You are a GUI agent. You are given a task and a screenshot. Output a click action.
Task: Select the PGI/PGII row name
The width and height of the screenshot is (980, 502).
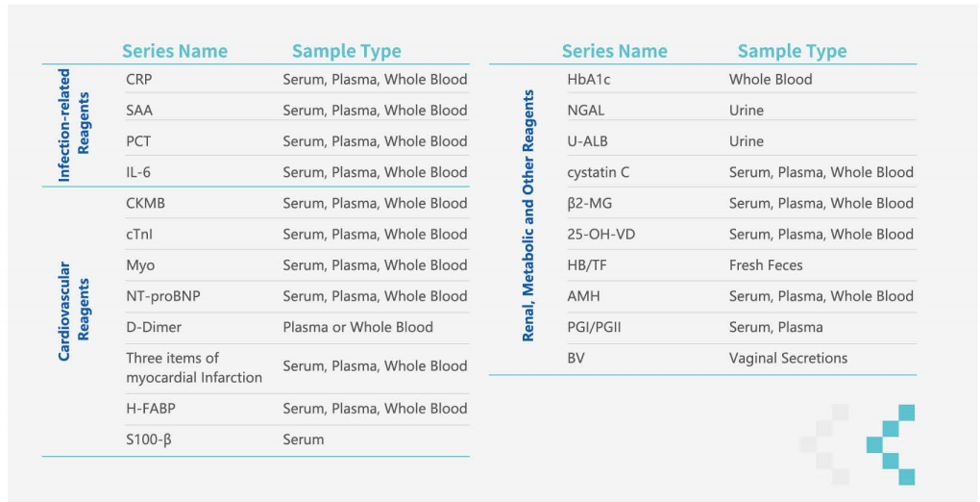click(594, 327)
